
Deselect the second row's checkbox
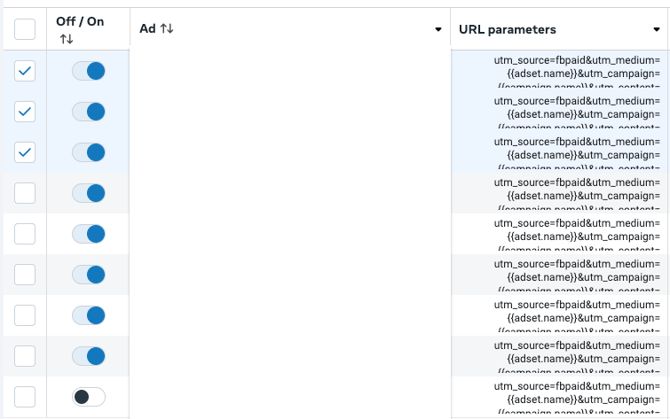point(25,111)
